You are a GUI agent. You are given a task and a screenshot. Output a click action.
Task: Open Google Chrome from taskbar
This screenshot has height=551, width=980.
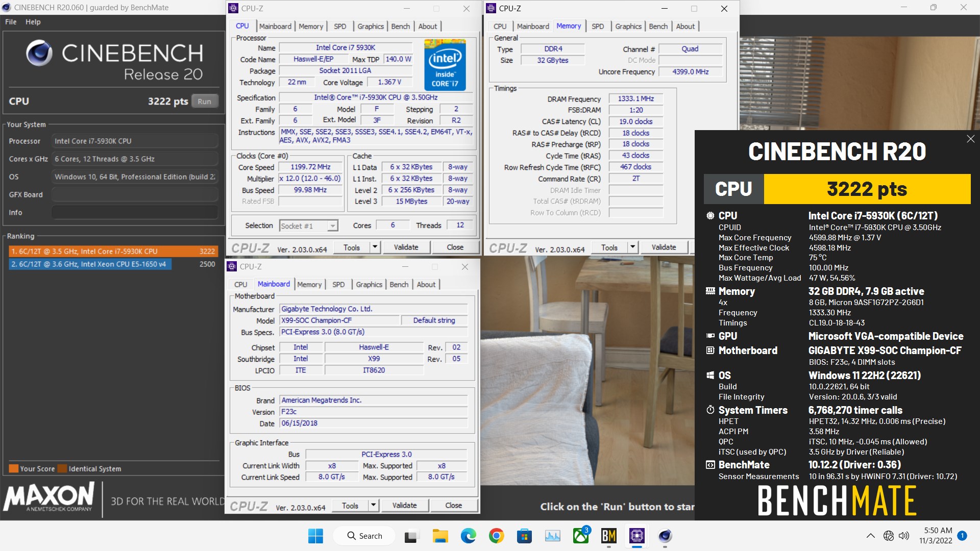click(496, 536)
